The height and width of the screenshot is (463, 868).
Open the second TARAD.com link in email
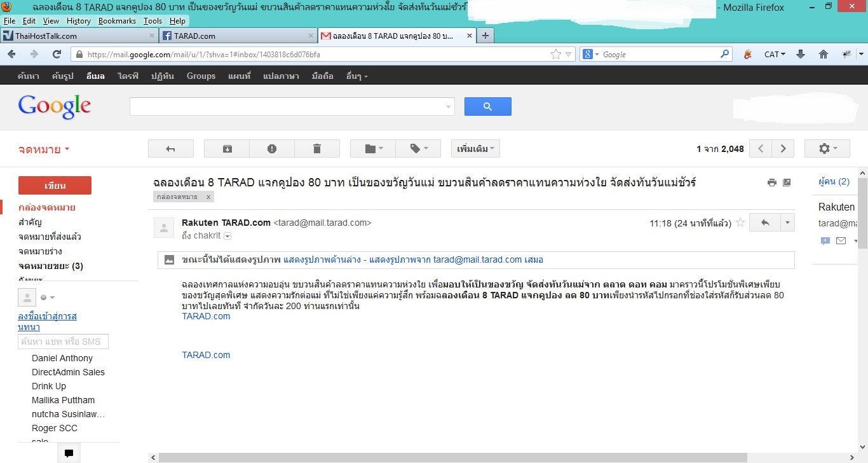206,355
